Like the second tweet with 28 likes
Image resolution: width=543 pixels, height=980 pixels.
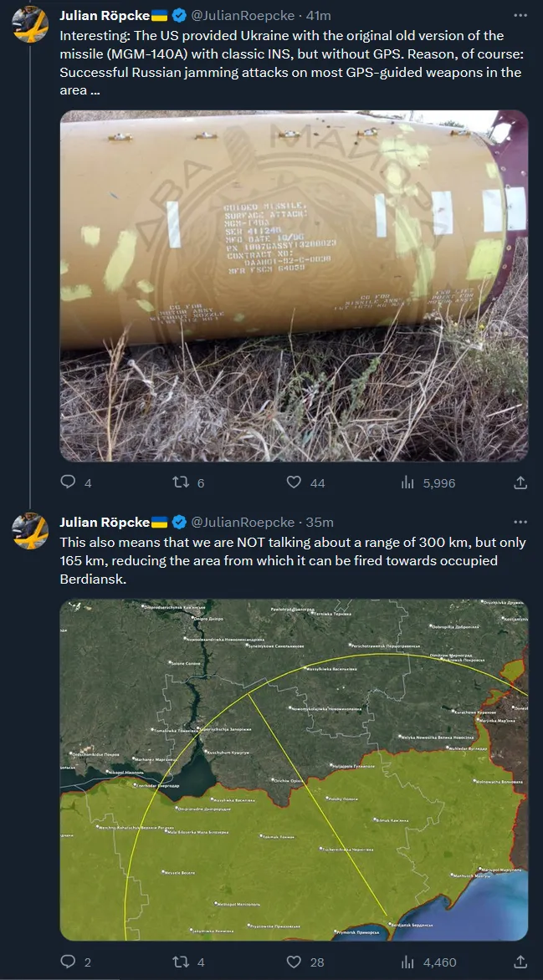[294, 962]
